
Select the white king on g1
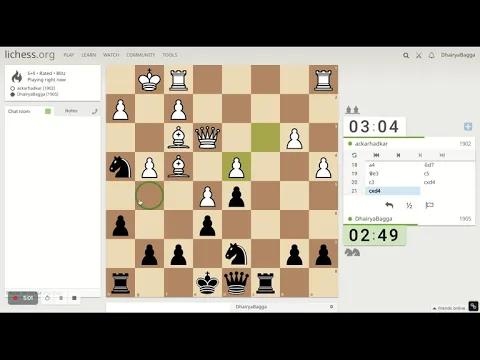(x=149, y=79)
